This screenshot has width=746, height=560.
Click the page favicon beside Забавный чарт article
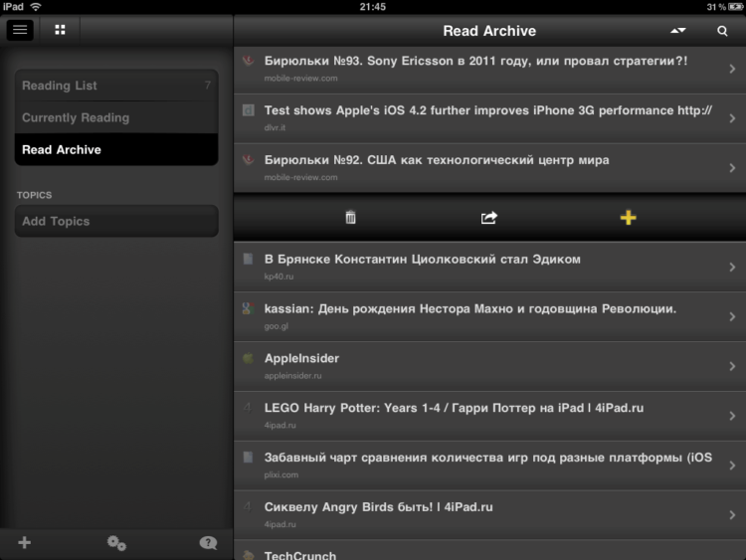point(248,458)
